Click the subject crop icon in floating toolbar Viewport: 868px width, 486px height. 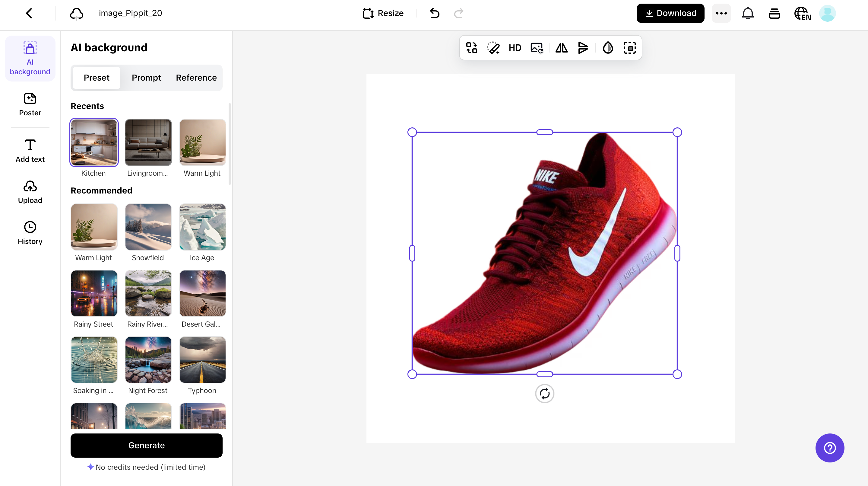629,48
